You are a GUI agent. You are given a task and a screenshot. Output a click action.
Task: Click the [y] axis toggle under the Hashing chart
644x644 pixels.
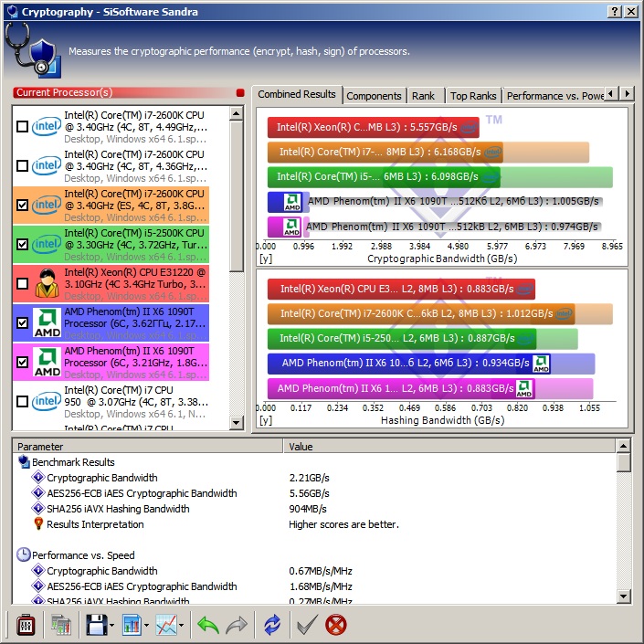(266, 420)
